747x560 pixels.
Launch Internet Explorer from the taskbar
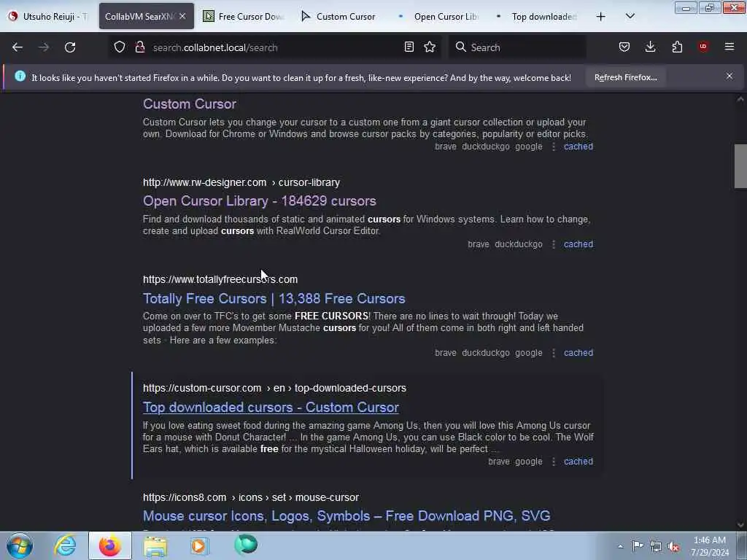coord(65,545)
